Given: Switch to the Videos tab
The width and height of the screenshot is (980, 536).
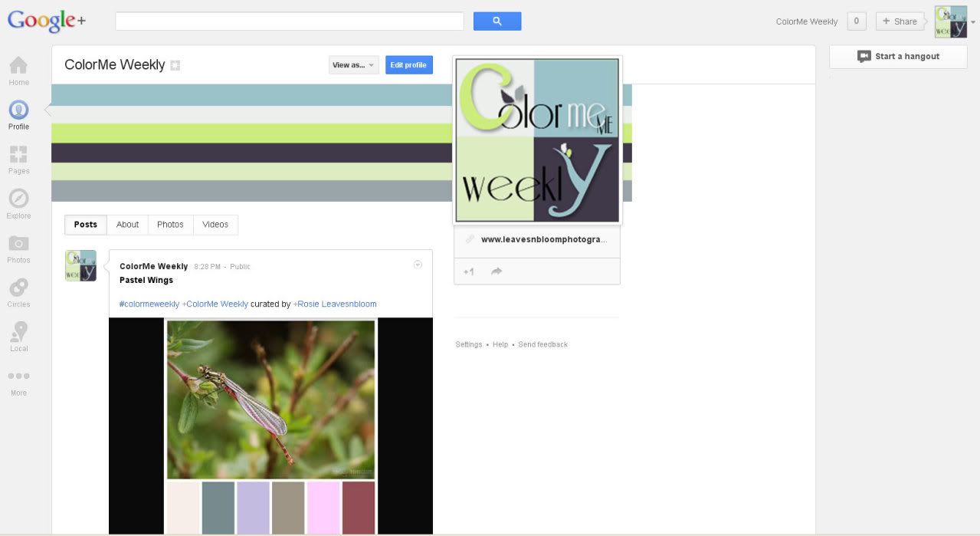Looking at the screenshot, I should (x=215, y=225).
